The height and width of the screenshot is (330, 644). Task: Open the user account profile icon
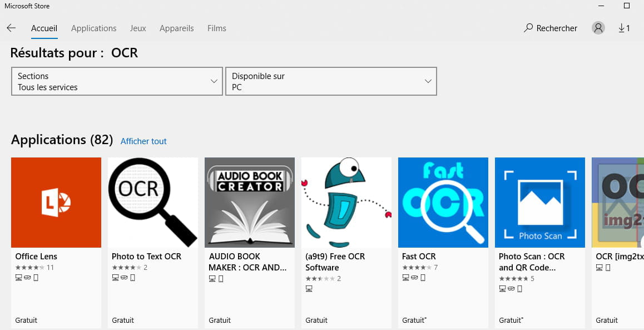[598, 28]
